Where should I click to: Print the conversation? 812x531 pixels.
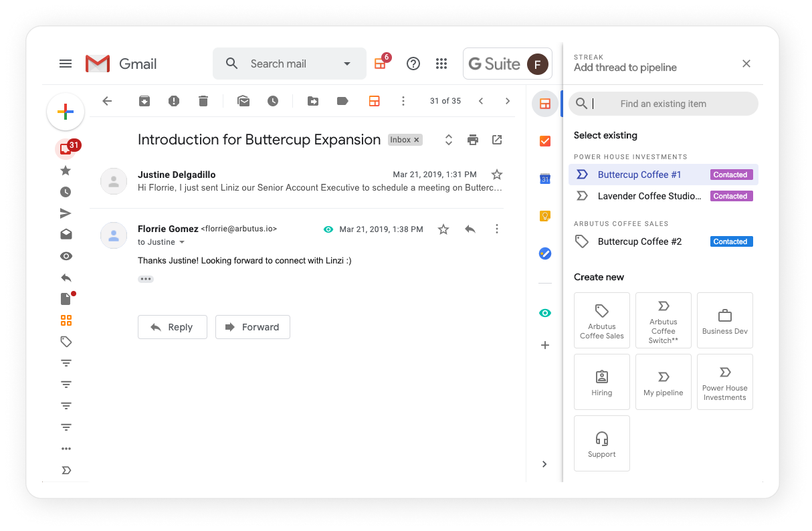[x=473, y=140]
